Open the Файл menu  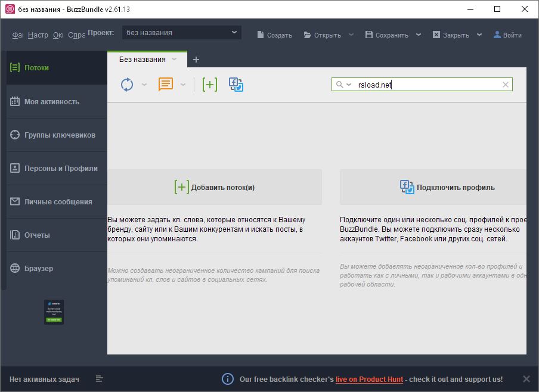(x=18, y=35)
